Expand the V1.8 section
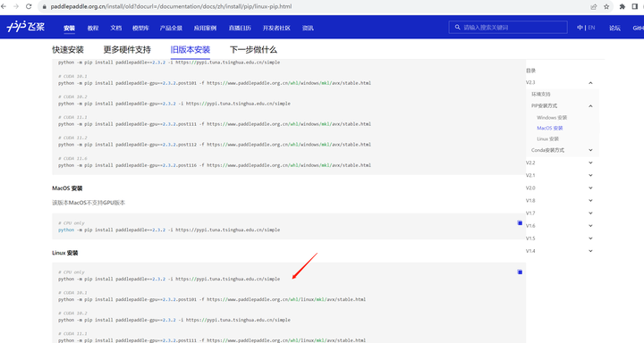The width and height of the screenshot is (644, 343). click(590, 201)
